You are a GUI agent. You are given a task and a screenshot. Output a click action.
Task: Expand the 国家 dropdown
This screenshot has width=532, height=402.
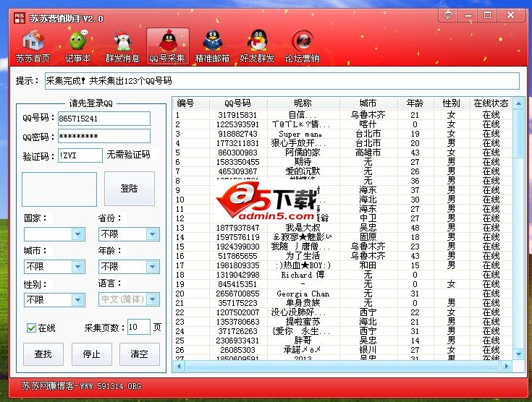tap(78, 234)
